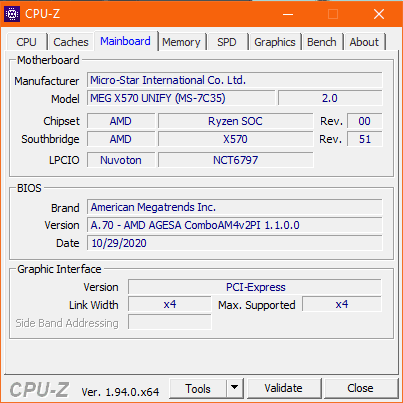Screen dimensions: 403x403
Task: Click the version text Ver. 1.94.0.x64
Action: 120,392
